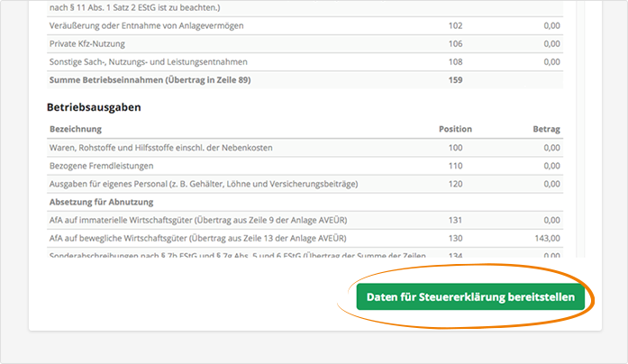This screenshot has width=628, height=364.
Task: Click 'Waren, Rohstoffe und Hilfsstoffe' row label
Action: pos(160,148)
